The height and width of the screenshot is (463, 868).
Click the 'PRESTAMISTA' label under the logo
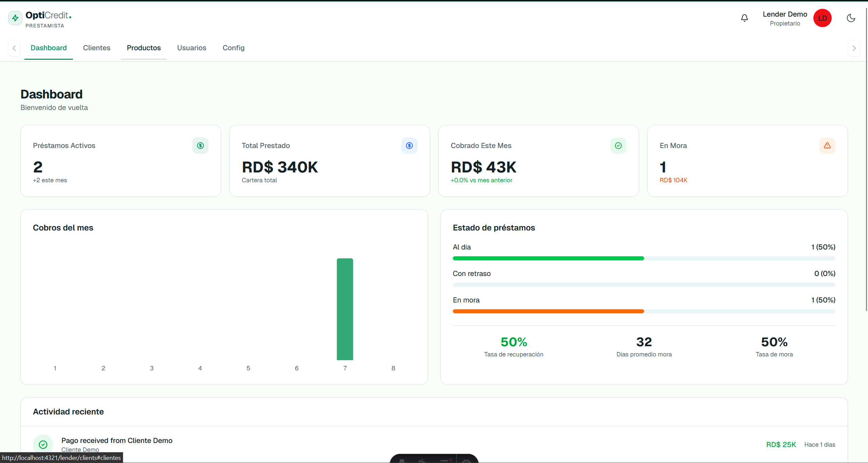(45, 26)
